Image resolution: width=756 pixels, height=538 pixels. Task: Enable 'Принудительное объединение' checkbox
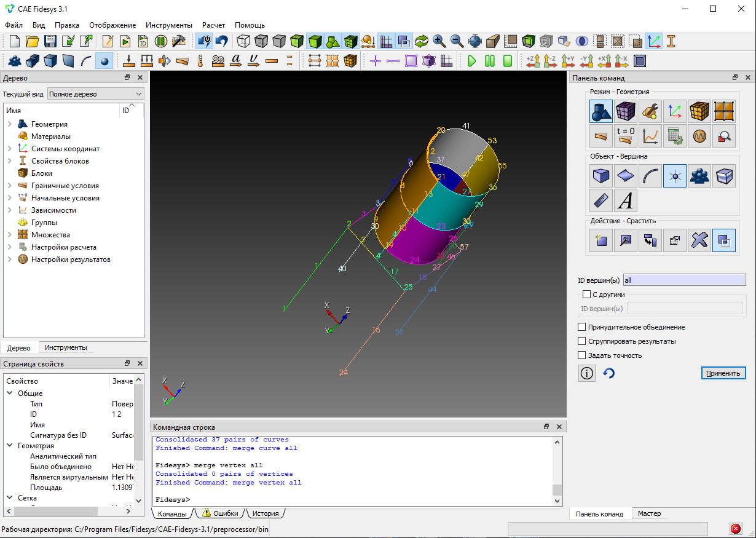click(x=582, y=327)
